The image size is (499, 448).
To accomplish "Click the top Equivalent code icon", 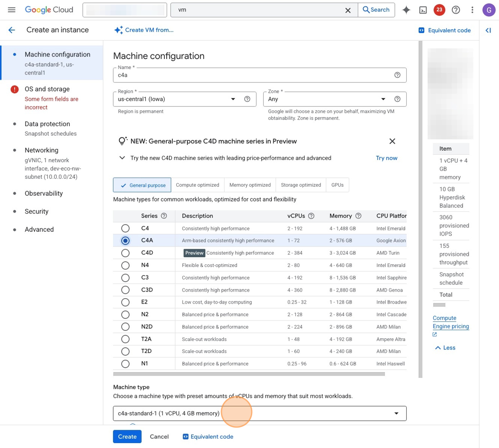I will pos(421,30).
